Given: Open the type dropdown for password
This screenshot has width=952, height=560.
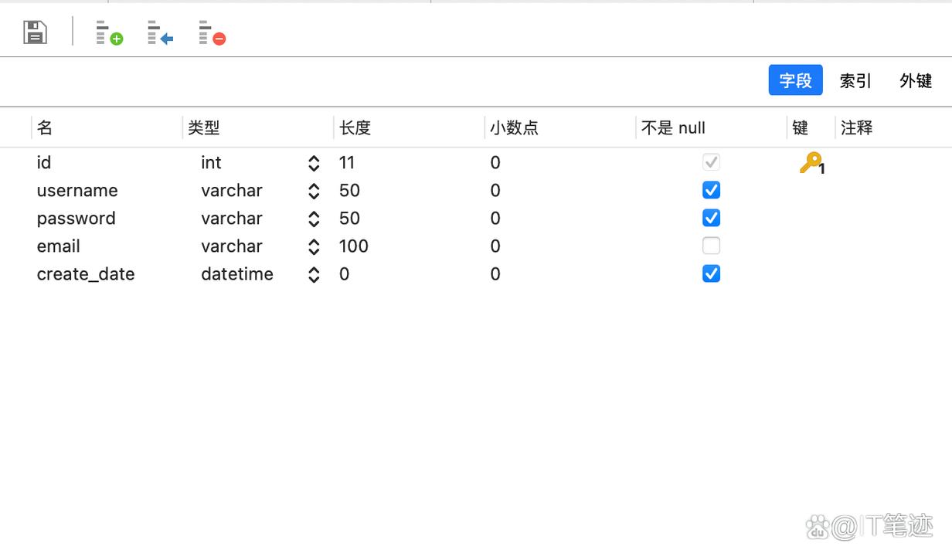Looking at the screenshot, I should point(314,219).
